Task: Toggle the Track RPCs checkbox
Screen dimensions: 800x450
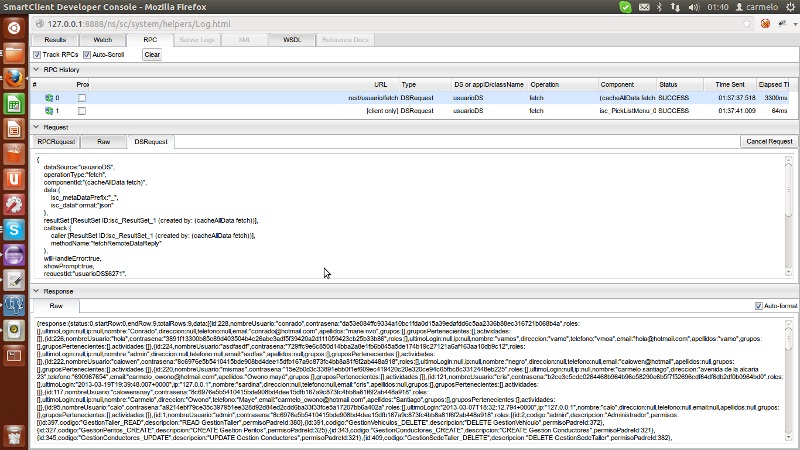Action: (x=38, y=54)
